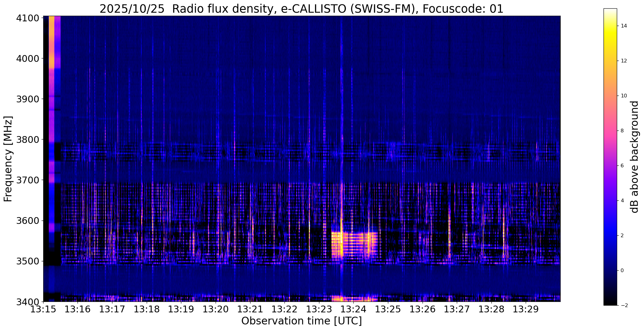Screen dimensions: 644x330
Task: Select the 13:19 time tick label
Action: [181, 309]
